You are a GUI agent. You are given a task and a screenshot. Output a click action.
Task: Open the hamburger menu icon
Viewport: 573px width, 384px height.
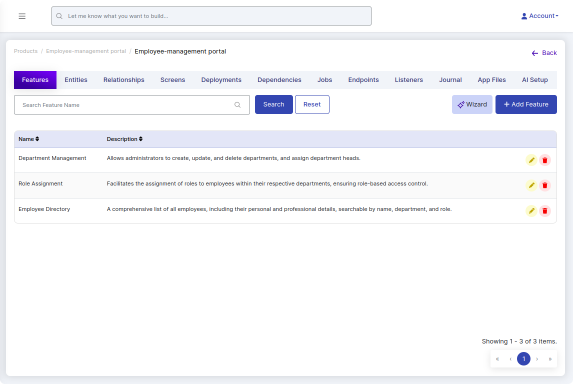[x=22, y=16]
